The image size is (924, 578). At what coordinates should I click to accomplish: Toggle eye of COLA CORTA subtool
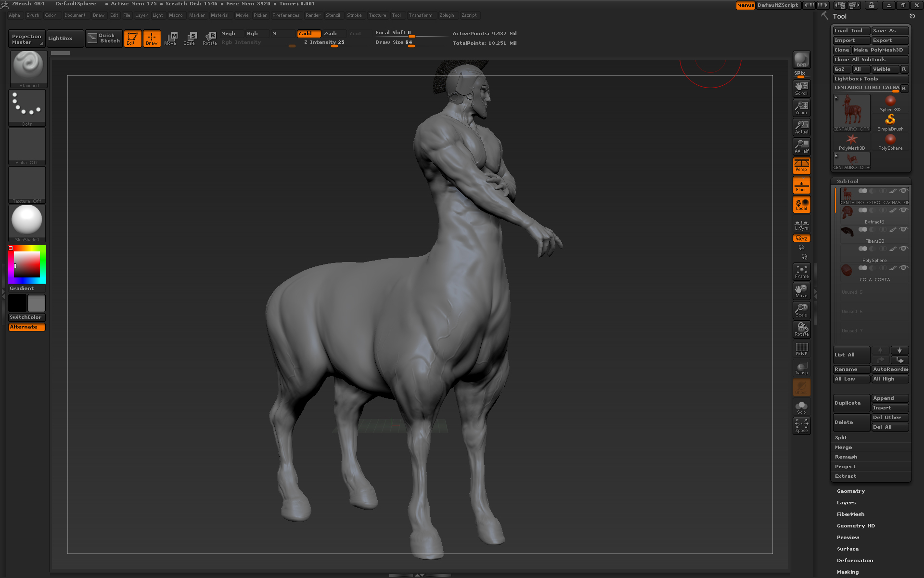(903, 268)
